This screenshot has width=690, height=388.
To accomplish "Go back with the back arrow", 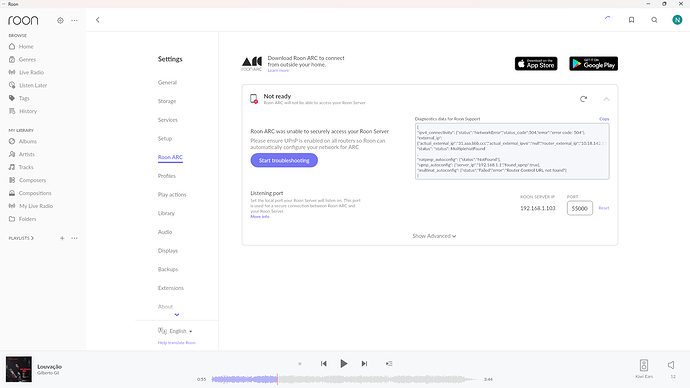I will pyautogui.click(x=98, y=20).
